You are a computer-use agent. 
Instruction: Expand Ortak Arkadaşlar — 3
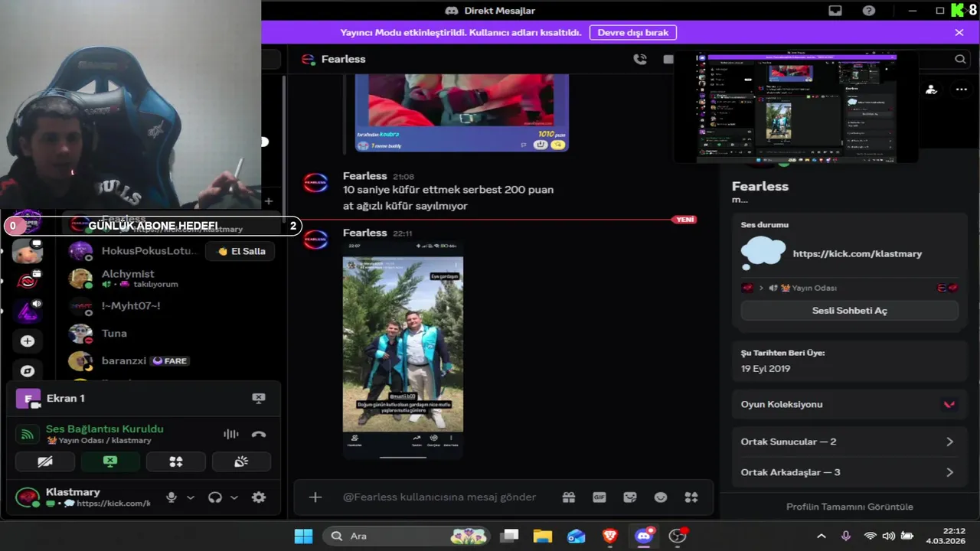(848, 472)
